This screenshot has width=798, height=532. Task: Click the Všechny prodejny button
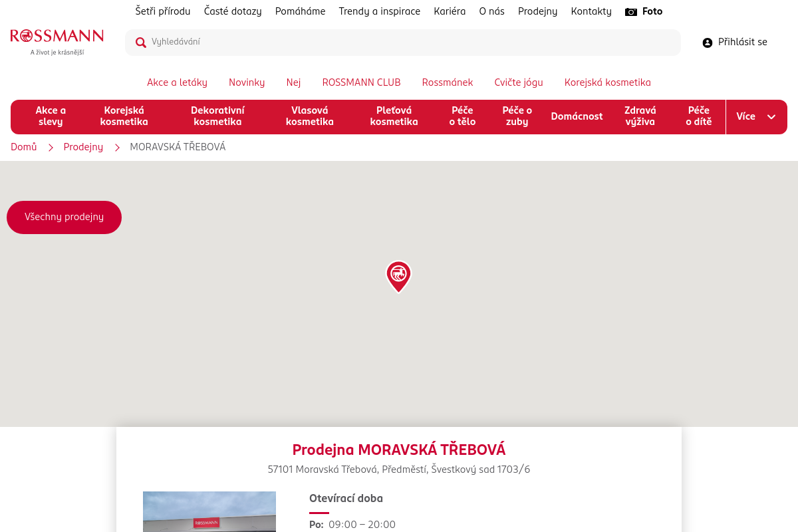64,217
